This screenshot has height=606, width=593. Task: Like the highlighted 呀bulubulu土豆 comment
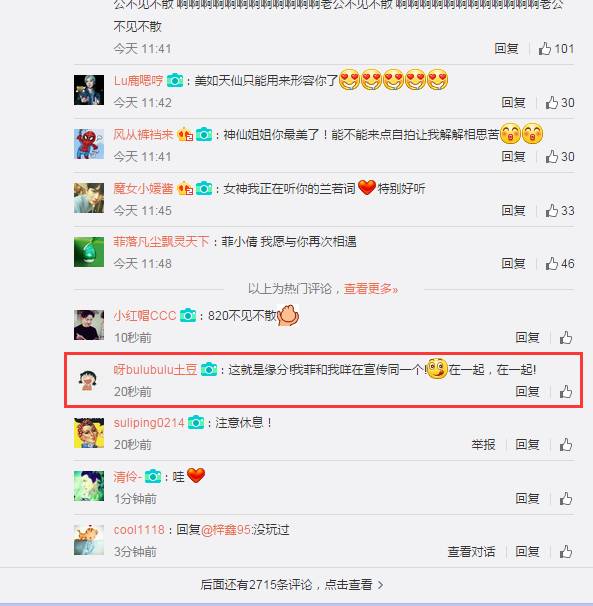[x=566, y=392]
